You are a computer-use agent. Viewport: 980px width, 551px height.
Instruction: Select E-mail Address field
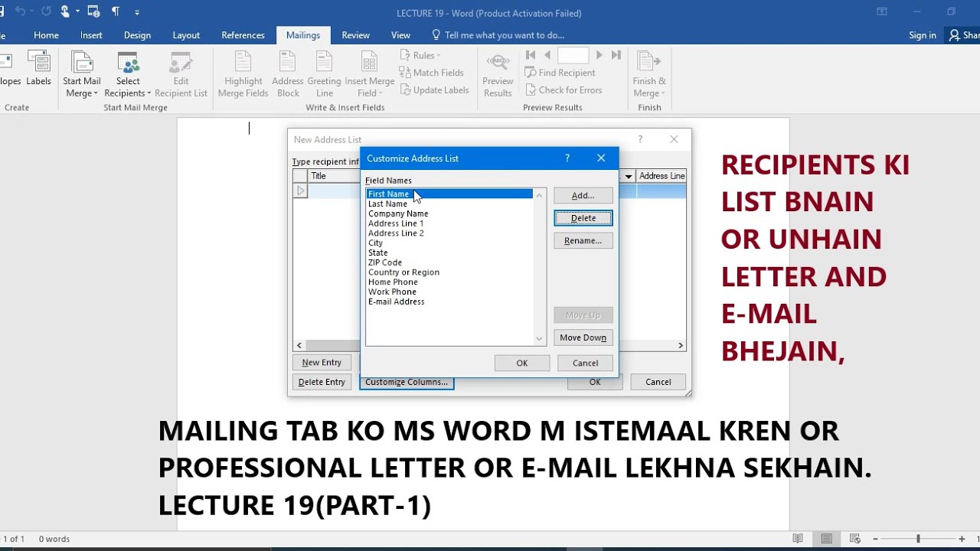(x=449, y=302)
